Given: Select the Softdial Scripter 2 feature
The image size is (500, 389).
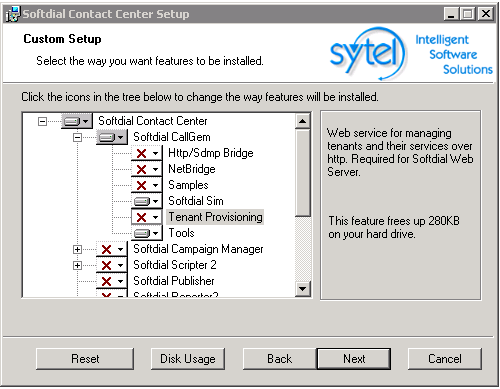Looking at the screenshot, I should [175, 265].
